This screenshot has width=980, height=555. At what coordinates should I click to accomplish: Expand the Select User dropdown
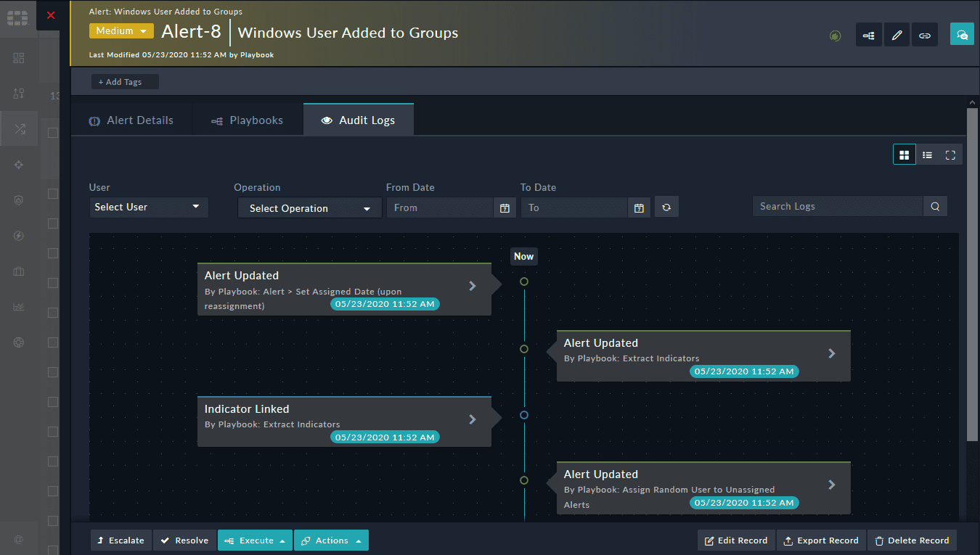[148, 207]
